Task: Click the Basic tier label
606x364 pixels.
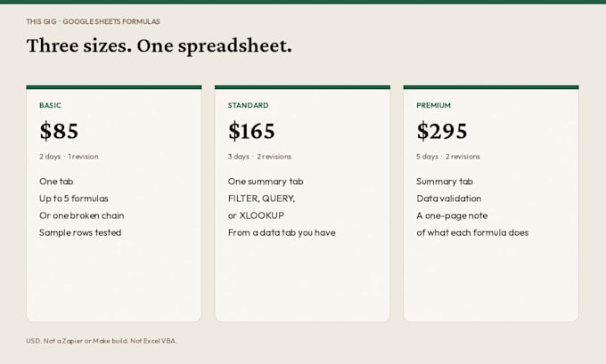Action: pos(50,105)
